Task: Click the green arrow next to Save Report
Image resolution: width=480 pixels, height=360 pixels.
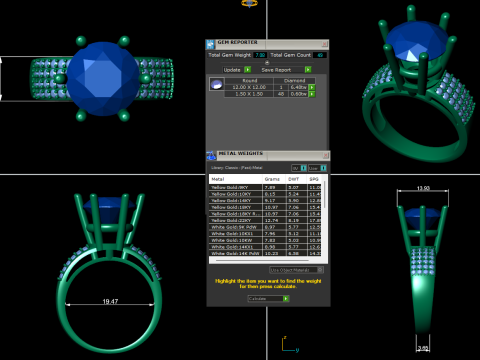Action: tap(308, 69)
